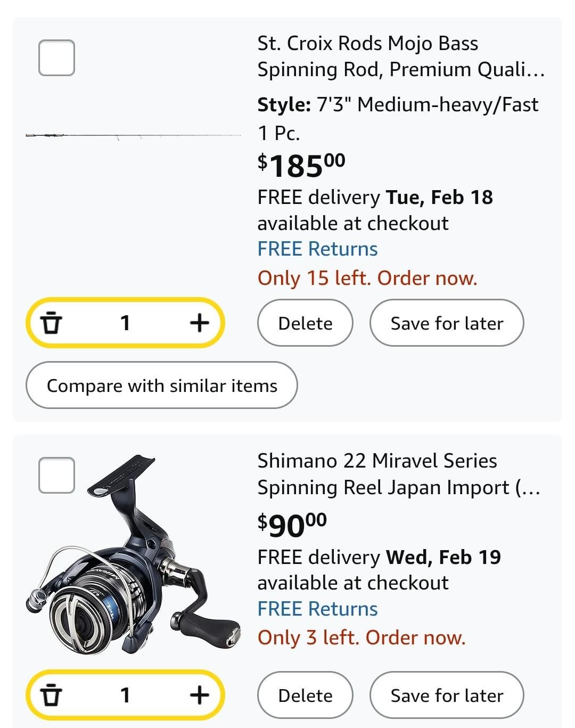View the spinning rod product image
The width and height of the screenshot is (575, 728).
tap(133, 136)
